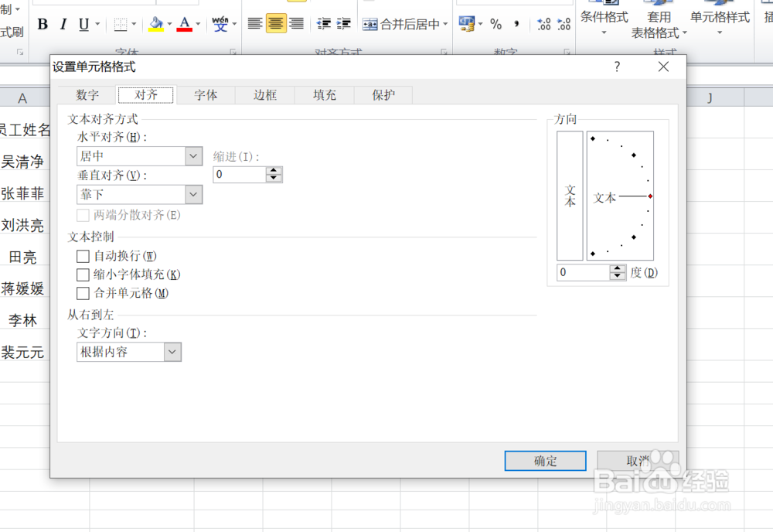Click the borders icon in ribbon
This screenshot has height=532, width=773.
point(120,24)
